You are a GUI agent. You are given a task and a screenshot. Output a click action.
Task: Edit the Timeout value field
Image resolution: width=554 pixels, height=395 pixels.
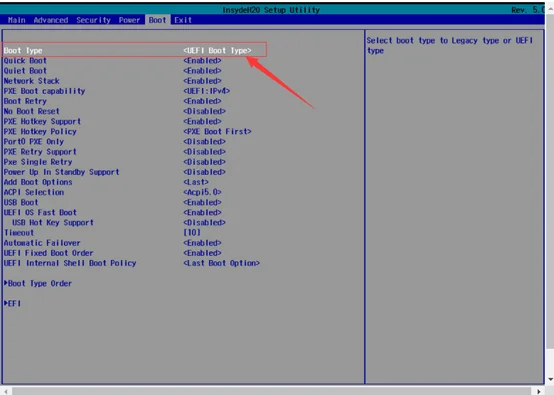pos(192,233)
